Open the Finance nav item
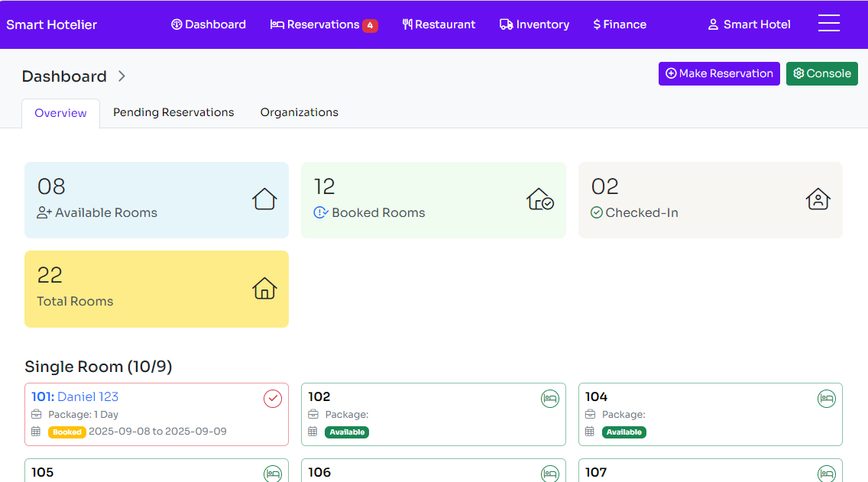 pyautogui.click(x=620, y=24)
